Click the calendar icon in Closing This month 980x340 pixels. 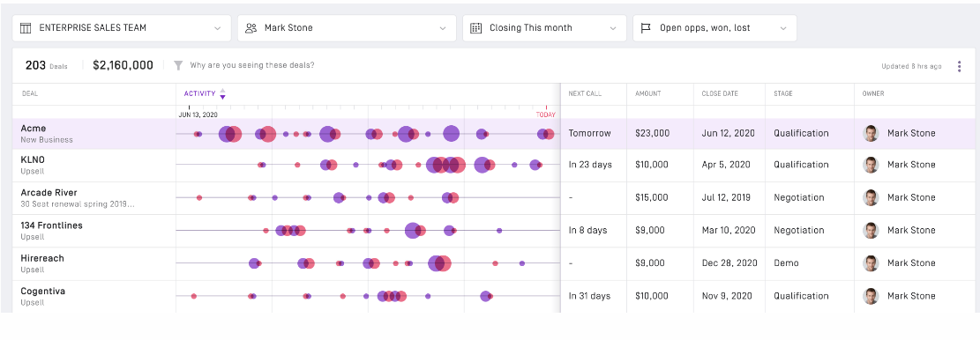(476, 28)
